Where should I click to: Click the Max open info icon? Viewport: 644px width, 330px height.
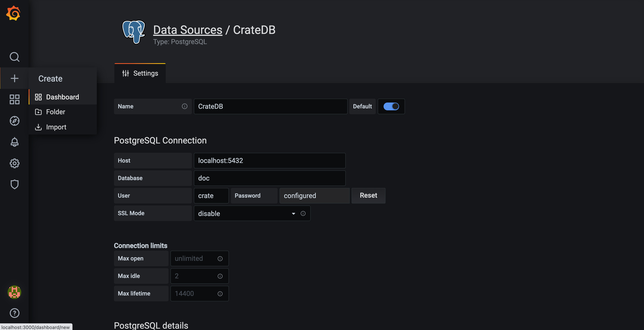tap(220, 258)
